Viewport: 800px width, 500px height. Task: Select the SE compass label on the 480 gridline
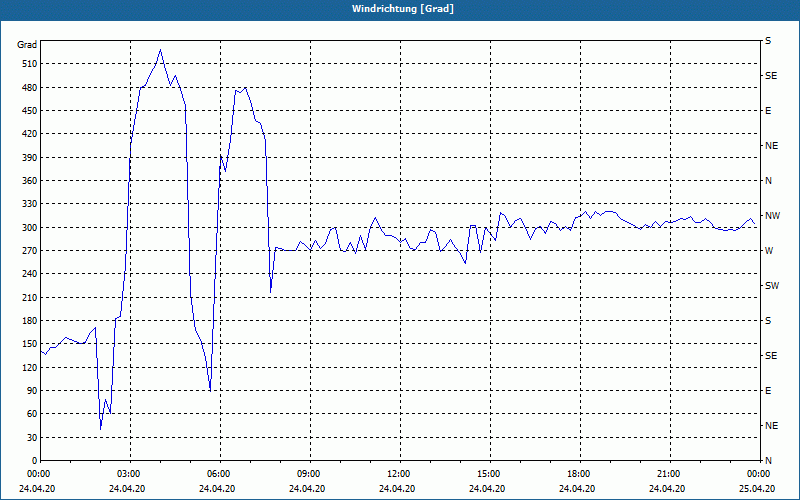click(x=771, y=76)
